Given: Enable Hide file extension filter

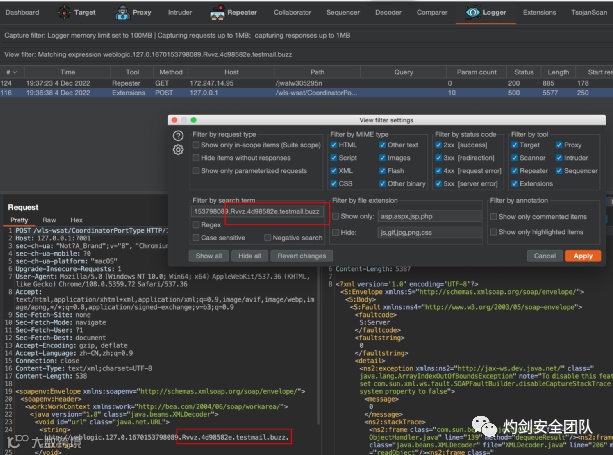Looking at the screenshot, I should coord(335,233).
